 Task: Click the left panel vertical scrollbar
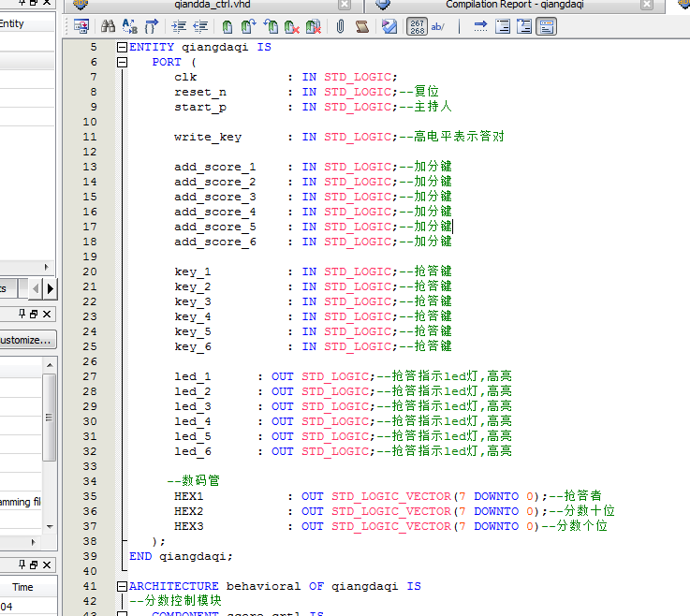pyautogui.click(x=49, y=417)
